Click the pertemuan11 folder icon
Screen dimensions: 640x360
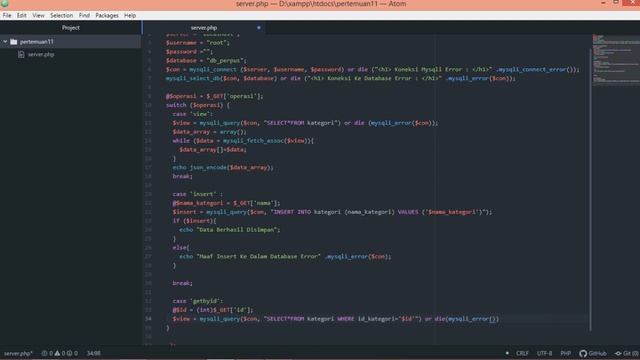(14, 42)
